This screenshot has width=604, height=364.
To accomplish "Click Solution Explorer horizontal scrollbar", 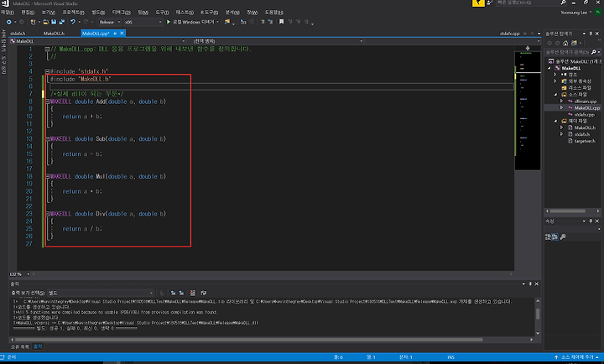I will click(567, 211).
